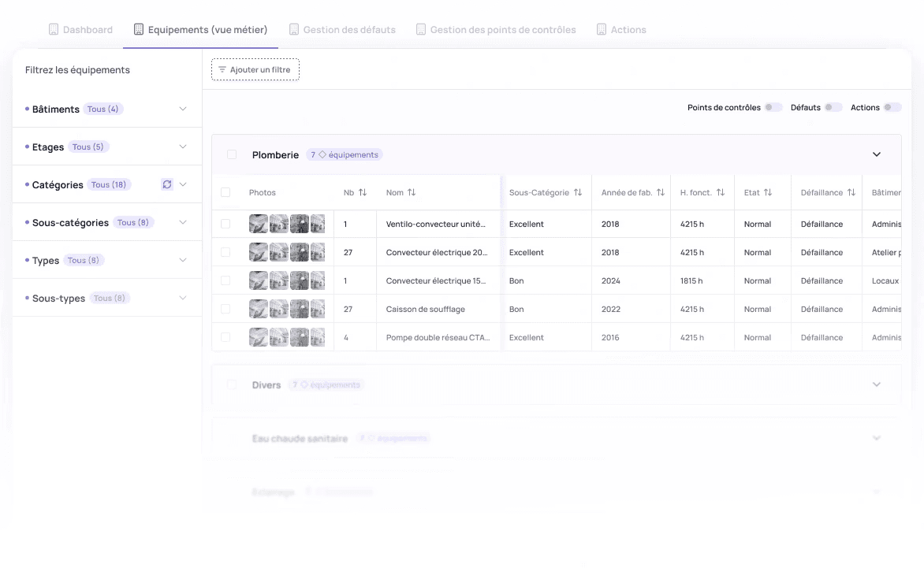The height and width of the screenshot is (568, 924).
Task: Check the Plomberie group checkbox
Action: pyautogui.click(x=232, y=155)
